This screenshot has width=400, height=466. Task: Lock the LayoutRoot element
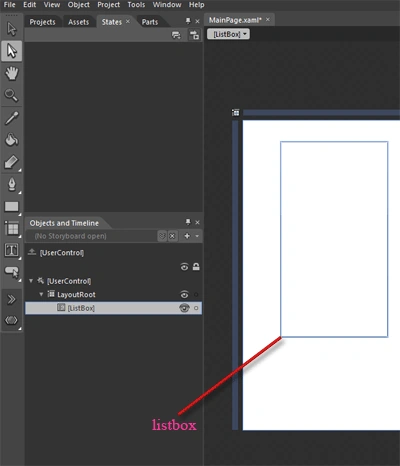(196, 295)
